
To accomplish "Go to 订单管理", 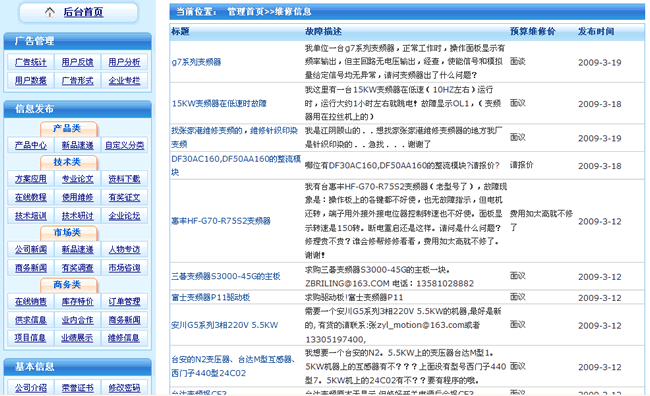I will pos(124,301).
